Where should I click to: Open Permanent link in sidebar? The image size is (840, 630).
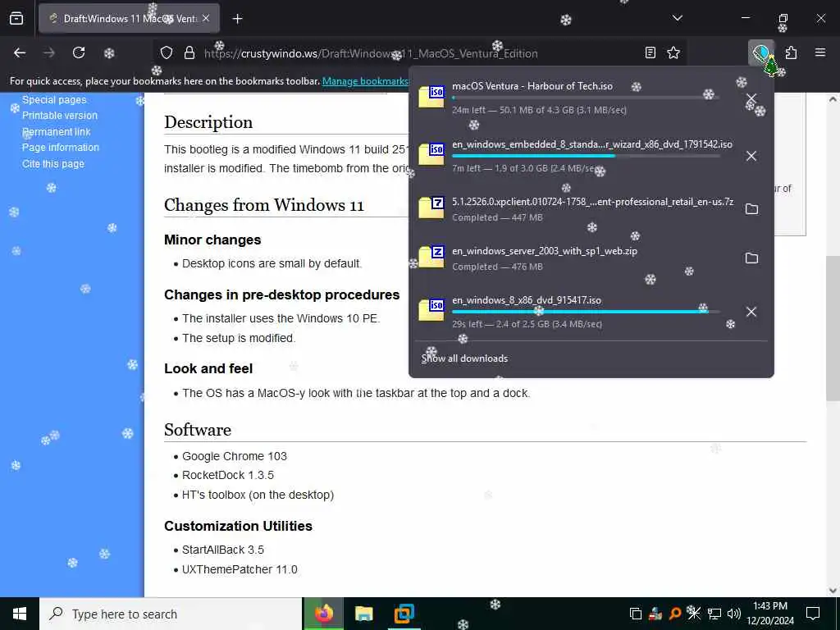tap(57, 132)
